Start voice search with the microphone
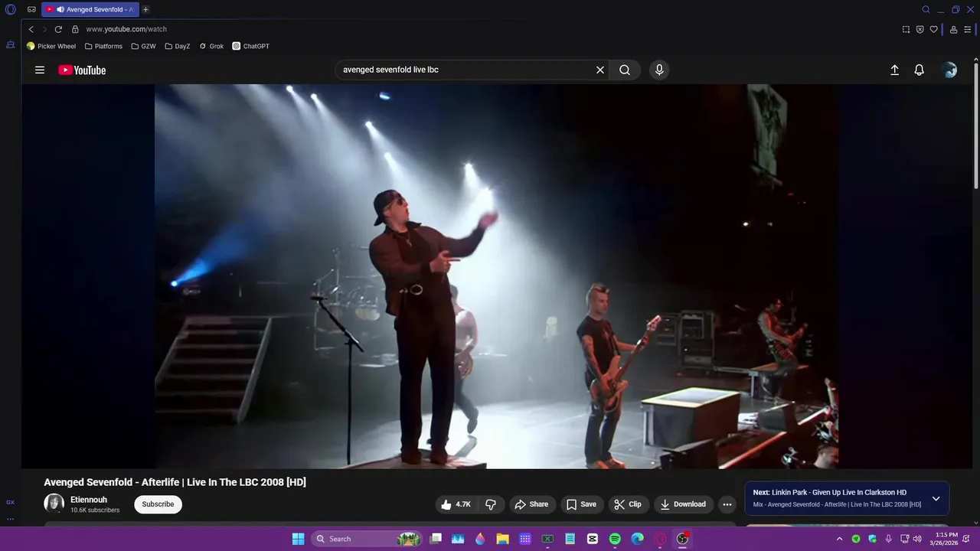This screenshot has height=551, width=980. click(x=659, y=70)
